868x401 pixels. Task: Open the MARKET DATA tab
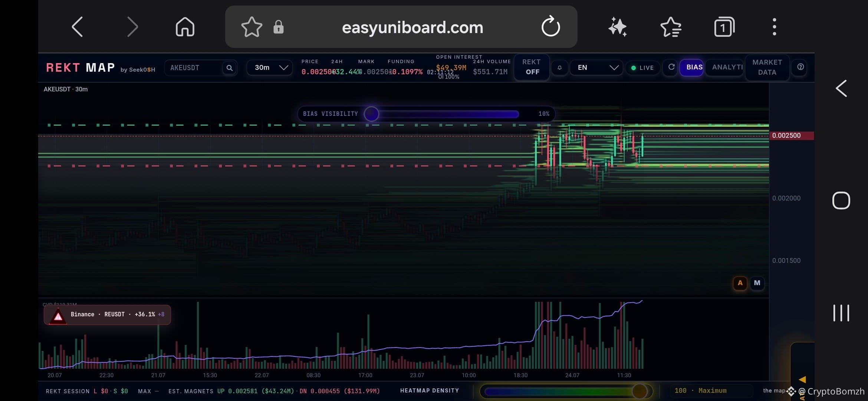tap(767, 67)
